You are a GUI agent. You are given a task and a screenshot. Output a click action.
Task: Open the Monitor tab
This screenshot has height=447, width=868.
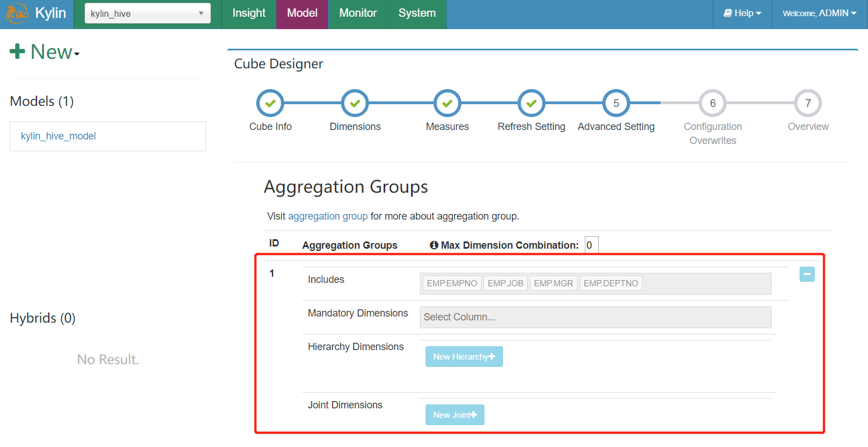point(358,13)
